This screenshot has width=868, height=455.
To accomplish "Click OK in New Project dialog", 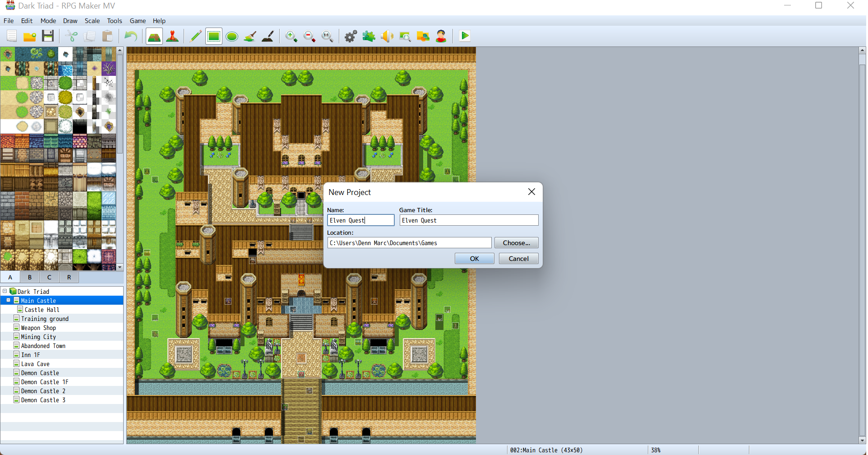I will pos(474,259).
